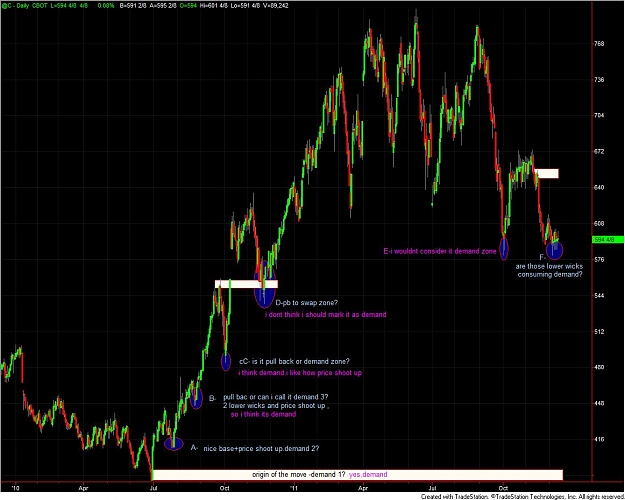625x500 pixels.
Task: Select the white swap zone rectangle near 544
Action: (246, 284)
